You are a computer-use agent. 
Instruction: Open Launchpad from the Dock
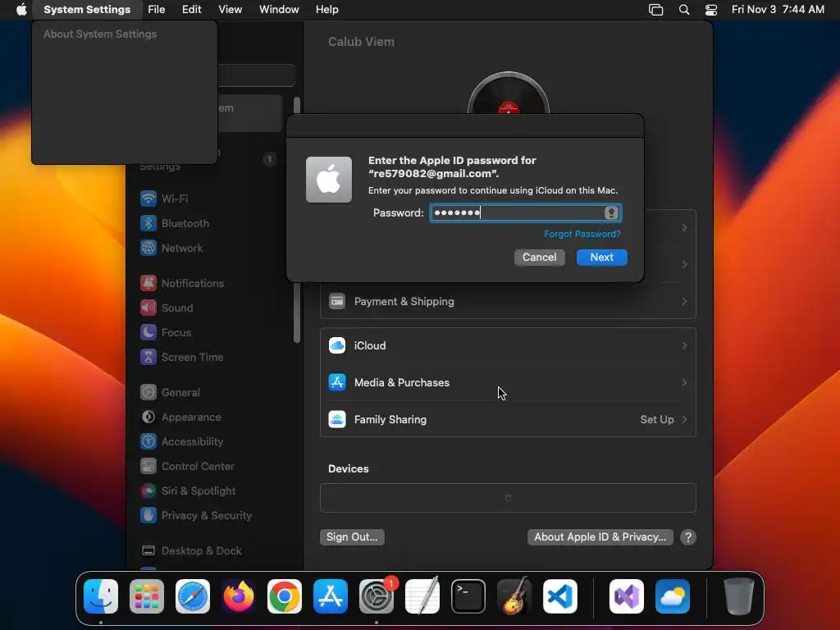click(x=147, y=596)
